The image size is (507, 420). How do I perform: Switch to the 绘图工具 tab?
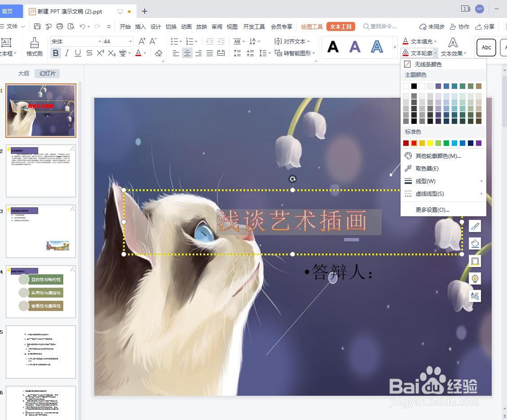pyautogui.click(x=312, y=26)
